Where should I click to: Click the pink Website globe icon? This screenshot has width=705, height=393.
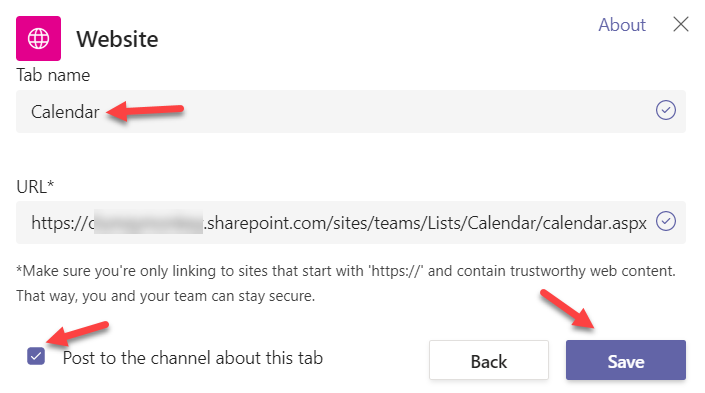[x=38, y=38]
